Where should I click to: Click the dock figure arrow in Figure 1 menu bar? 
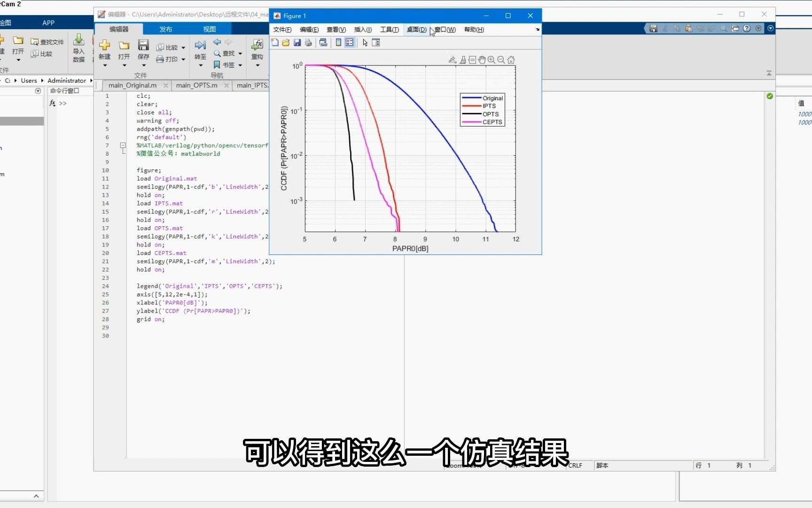pyautogui.click(x=538, y=30)
